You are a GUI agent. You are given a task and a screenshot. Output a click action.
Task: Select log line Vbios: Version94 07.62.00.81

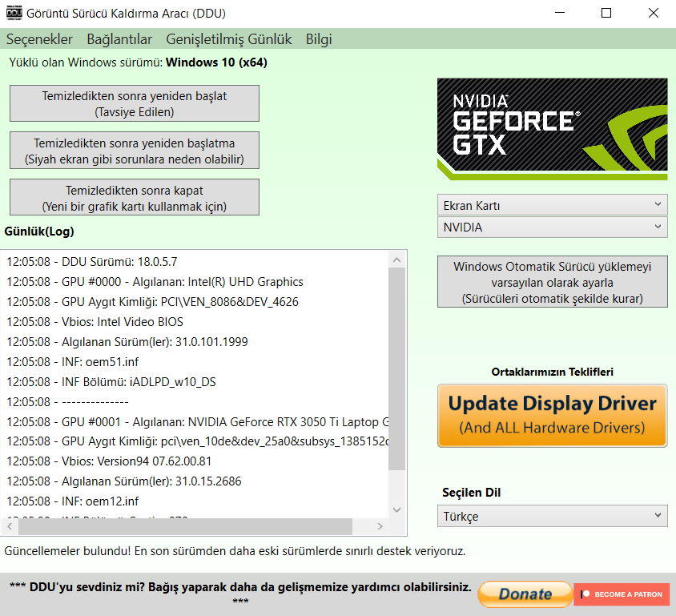click(109, 461)
